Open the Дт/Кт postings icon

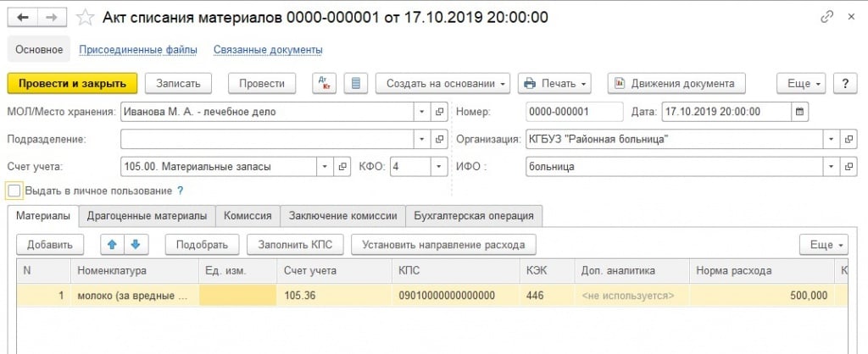(x=324, y=83)
